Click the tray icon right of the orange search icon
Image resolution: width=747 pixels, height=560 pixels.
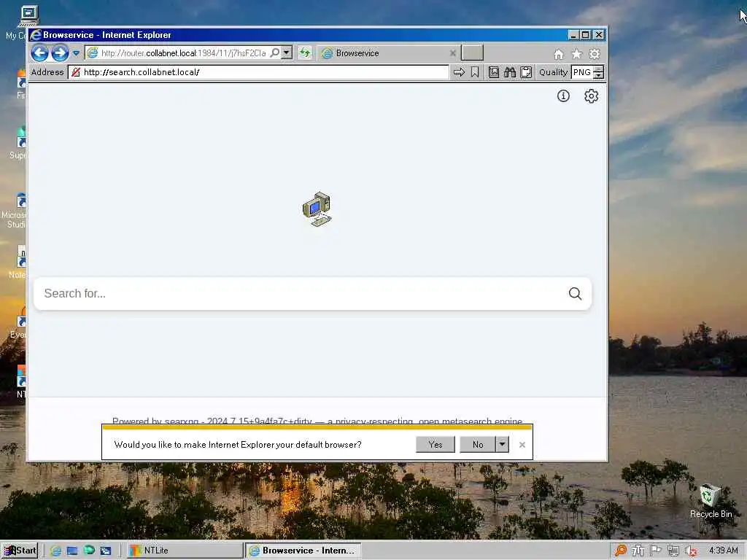(638, 551)
